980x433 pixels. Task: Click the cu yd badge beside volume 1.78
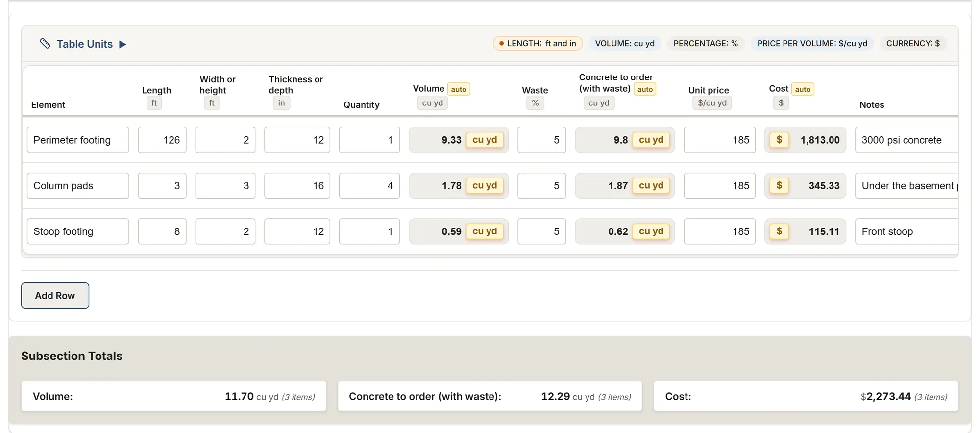pos(485,185)
